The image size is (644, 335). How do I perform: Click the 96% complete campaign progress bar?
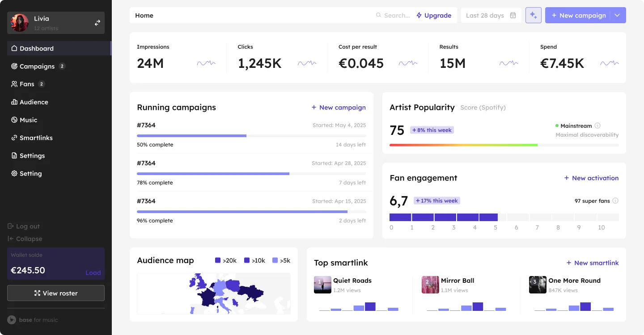(251, 212)
